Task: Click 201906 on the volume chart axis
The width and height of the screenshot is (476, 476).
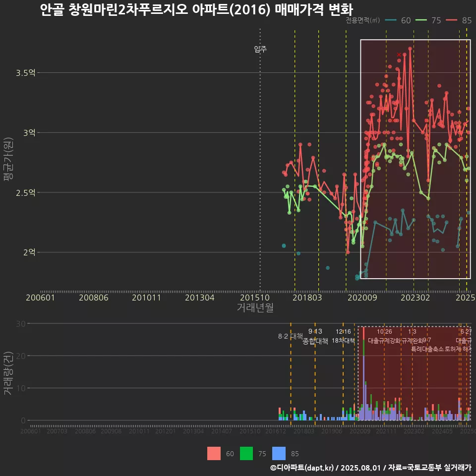Action: [x=332, y=431]
